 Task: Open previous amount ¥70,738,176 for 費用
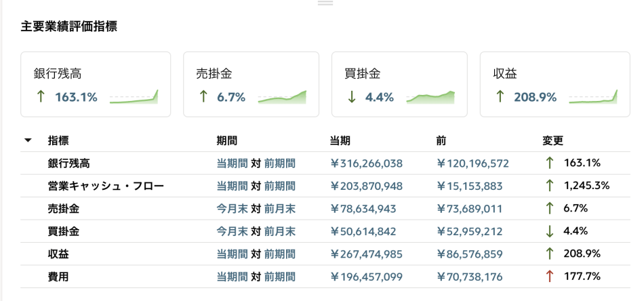(469, 277)
